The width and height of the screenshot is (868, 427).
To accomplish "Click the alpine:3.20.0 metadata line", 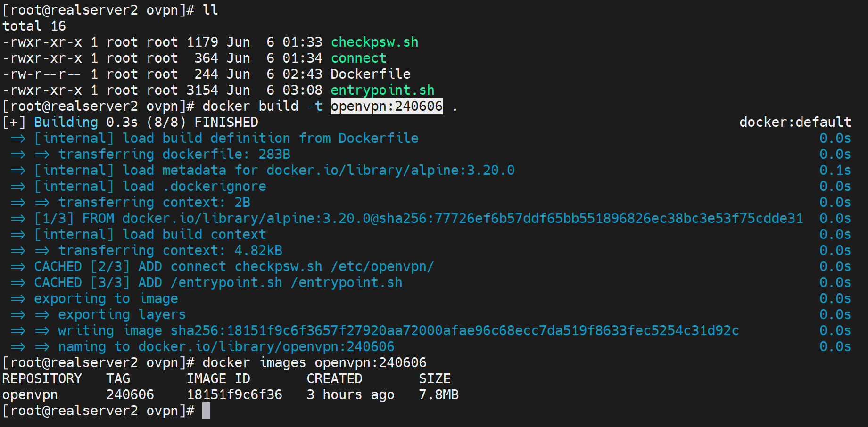I will [x=274, y=170].
